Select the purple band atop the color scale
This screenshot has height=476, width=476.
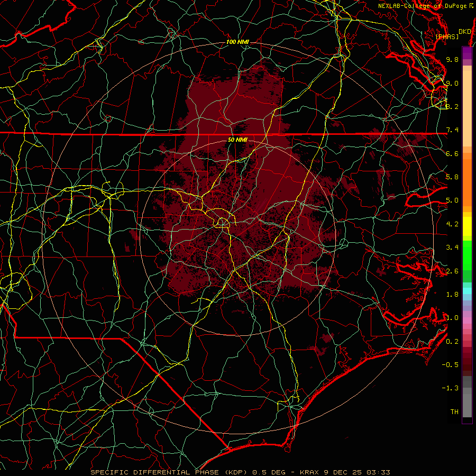[467, 53]
